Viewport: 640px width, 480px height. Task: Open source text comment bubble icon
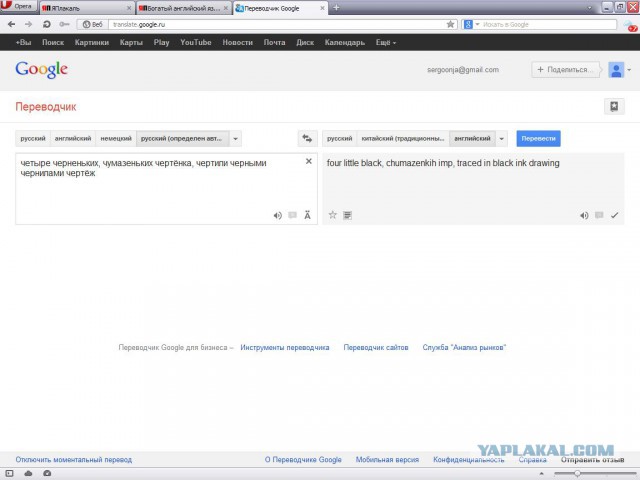click(x=292, y=215)
